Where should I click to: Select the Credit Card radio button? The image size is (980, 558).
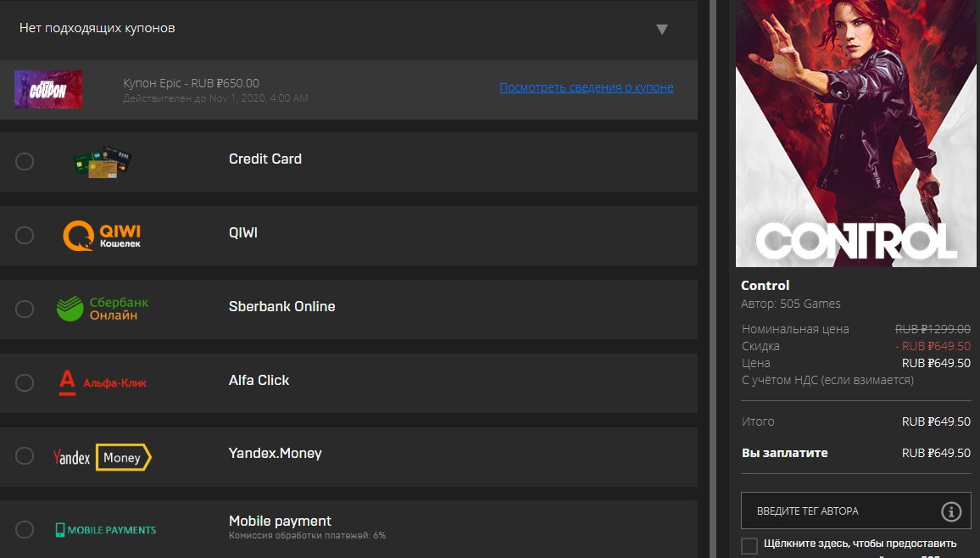(25, 161)
